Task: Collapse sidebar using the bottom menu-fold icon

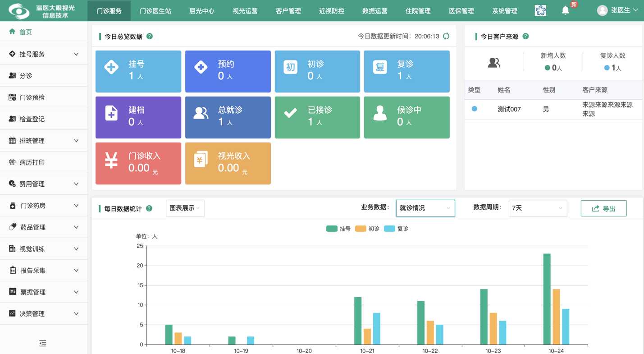Action: 43,344
